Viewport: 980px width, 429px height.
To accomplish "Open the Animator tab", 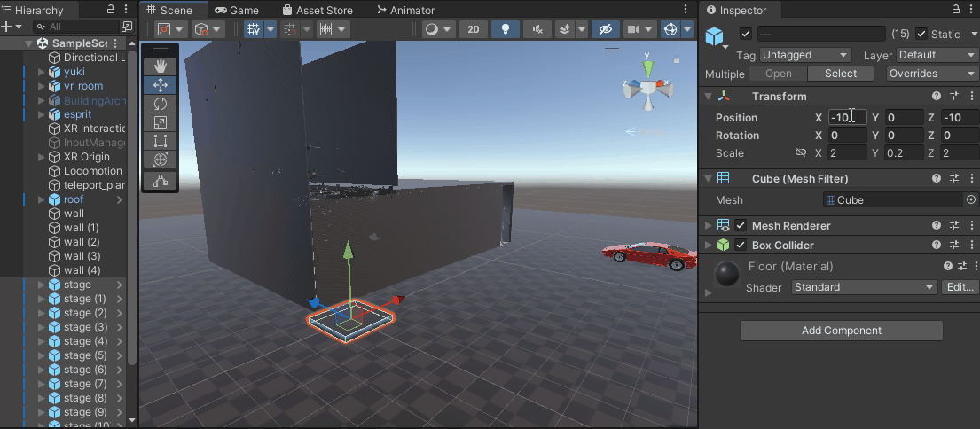I will pos(406,11).
